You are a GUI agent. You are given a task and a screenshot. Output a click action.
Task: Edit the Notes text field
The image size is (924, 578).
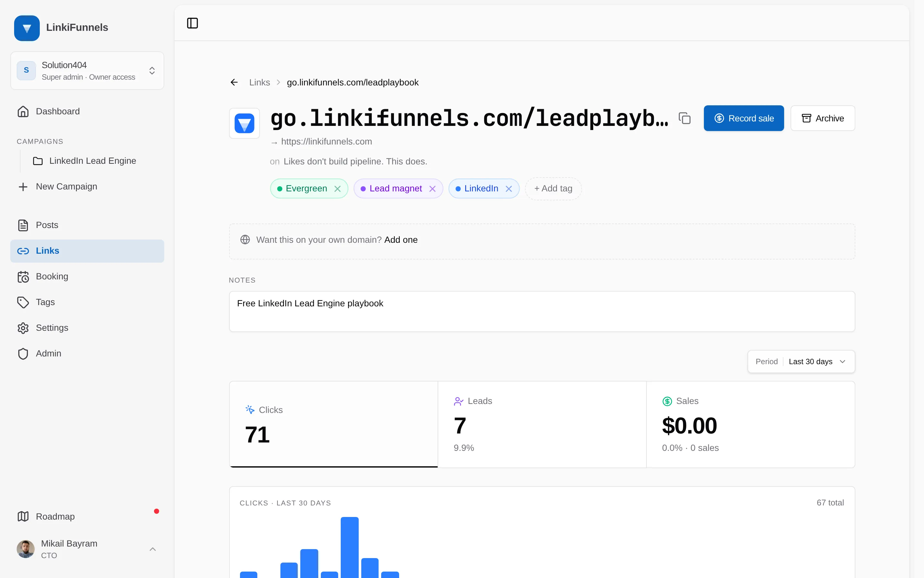(542, 311)
